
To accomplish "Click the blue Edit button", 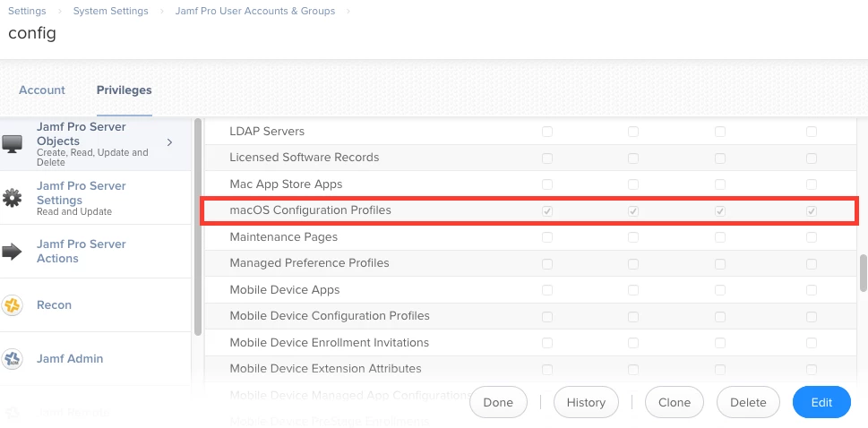I will pyautogui.click(x=821, y=403).
